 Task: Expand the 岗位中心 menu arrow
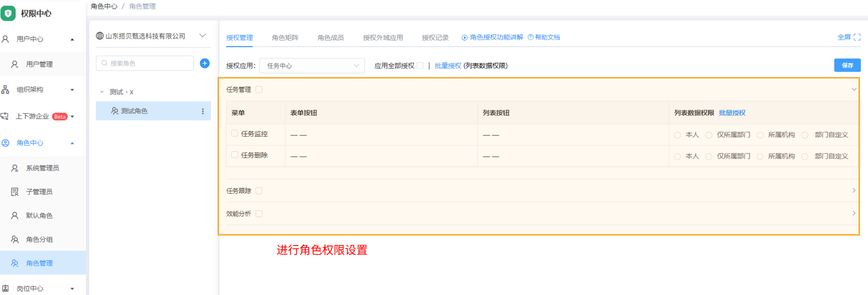click(72, 289)
